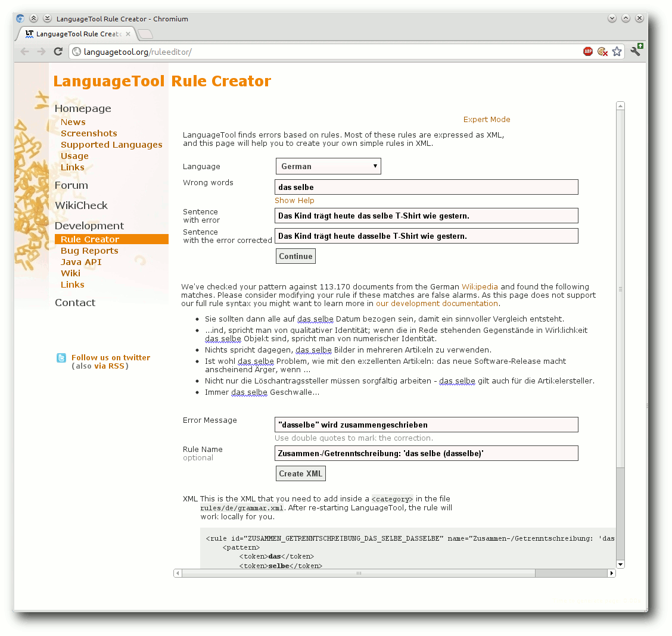Click the Wrong words input field
The height and width of the screenshot is (636, 672).
(x=427, y=187)
